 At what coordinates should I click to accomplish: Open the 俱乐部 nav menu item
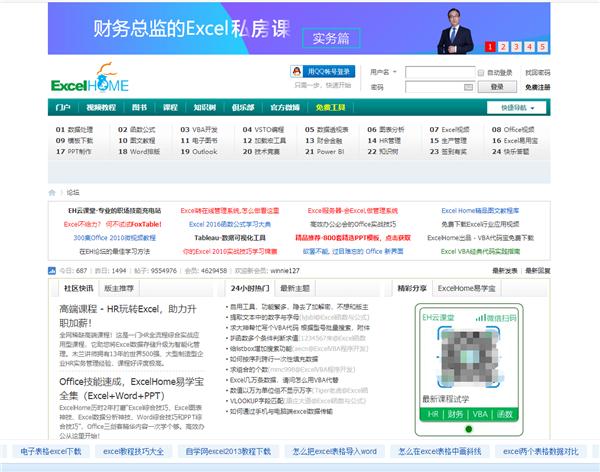pos(243,108)
